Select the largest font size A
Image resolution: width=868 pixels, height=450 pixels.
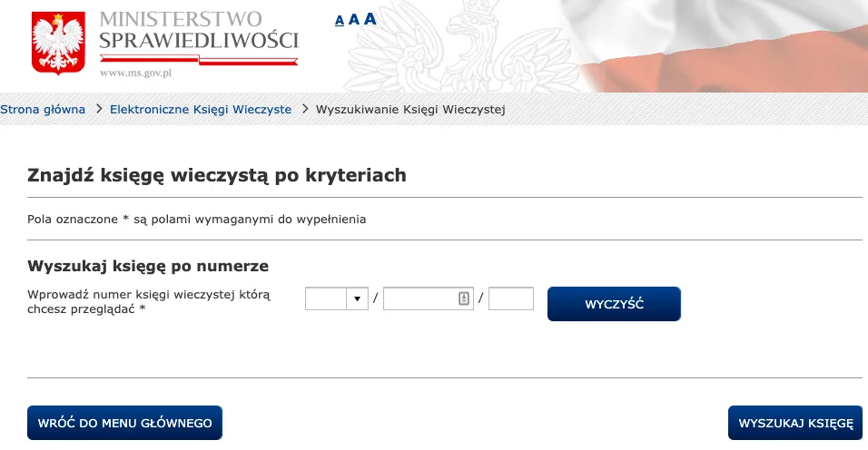[x=370, y=18]
